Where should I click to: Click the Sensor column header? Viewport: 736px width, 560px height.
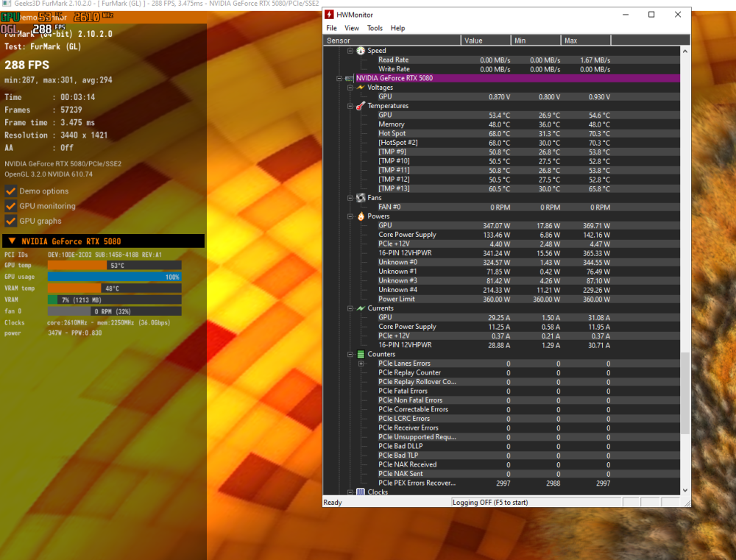pos(392,40)
